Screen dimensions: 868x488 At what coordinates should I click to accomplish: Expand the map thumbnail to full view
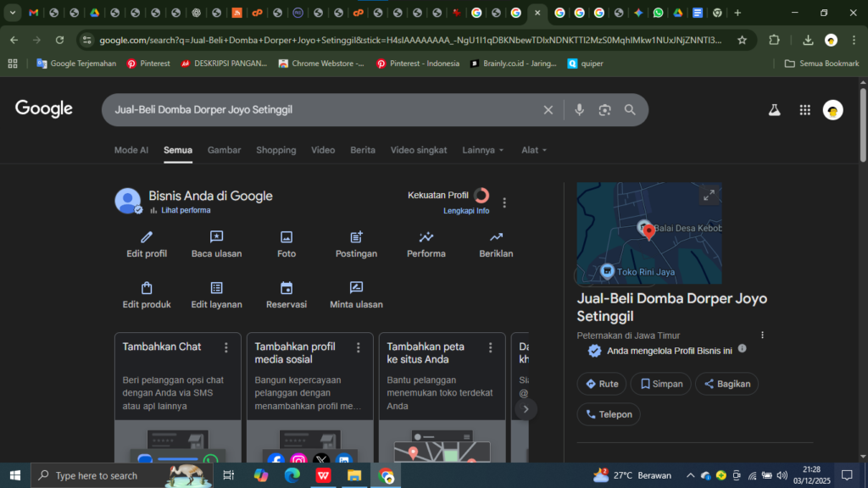click(x=708, y=196)
